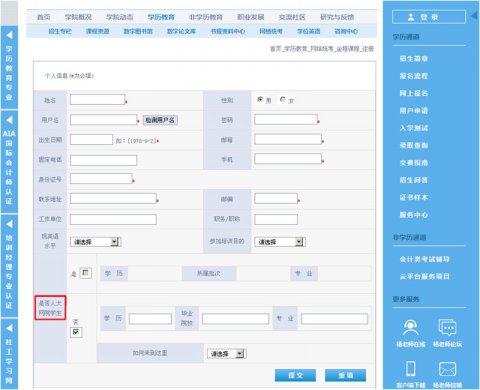The width and height of the screenshot is (480, 390).
Task: Open the 学历教育 top navigation tab
Action: 161,17
